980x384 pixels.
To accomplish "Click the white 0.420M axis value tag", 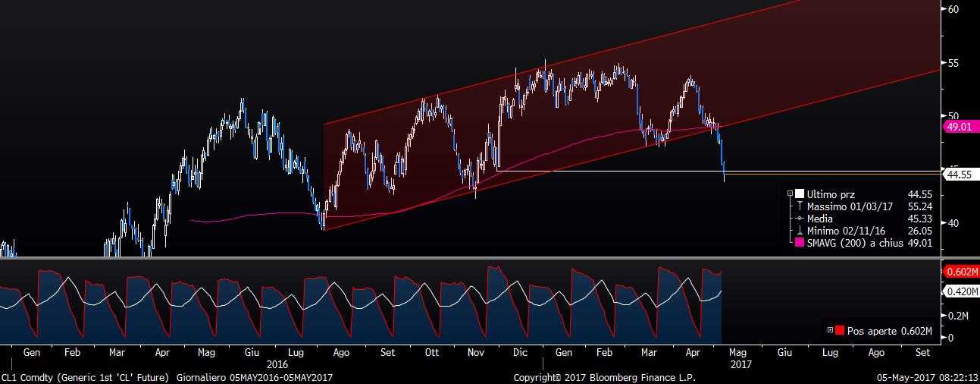I will click(x=960, y=291).
